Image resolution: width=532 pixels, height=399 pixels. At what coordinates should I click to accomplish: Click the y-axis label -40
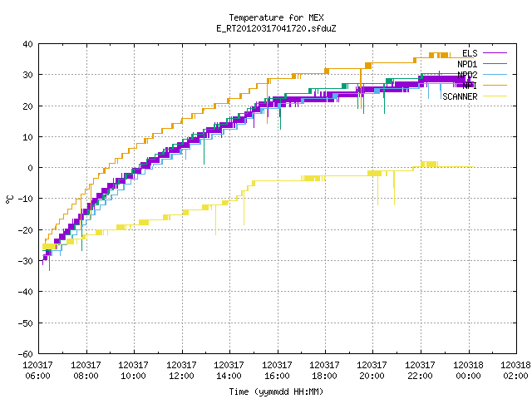click(x=26, y=292)
